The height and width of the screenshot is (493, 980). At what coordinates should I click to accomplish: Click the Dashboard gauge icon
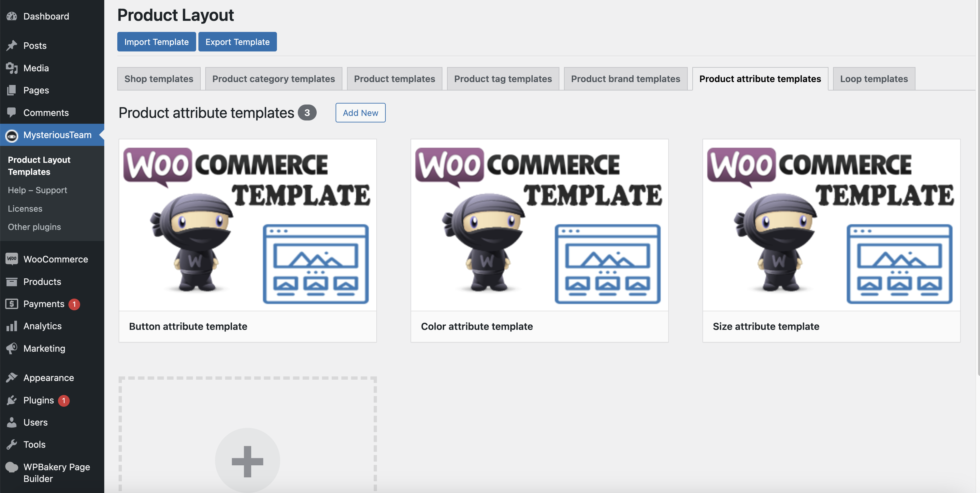[x=12, y=16]
